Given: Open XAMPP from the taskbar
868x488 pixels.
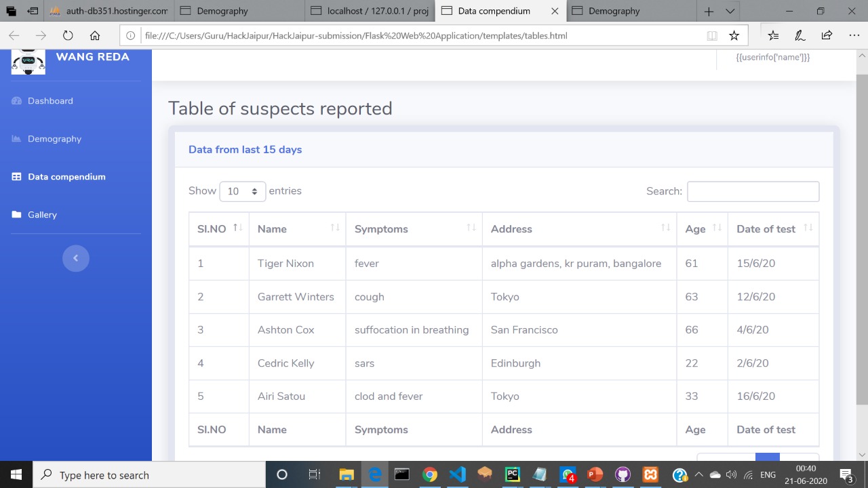Looking at the screenshot, I should click(651, 475).
